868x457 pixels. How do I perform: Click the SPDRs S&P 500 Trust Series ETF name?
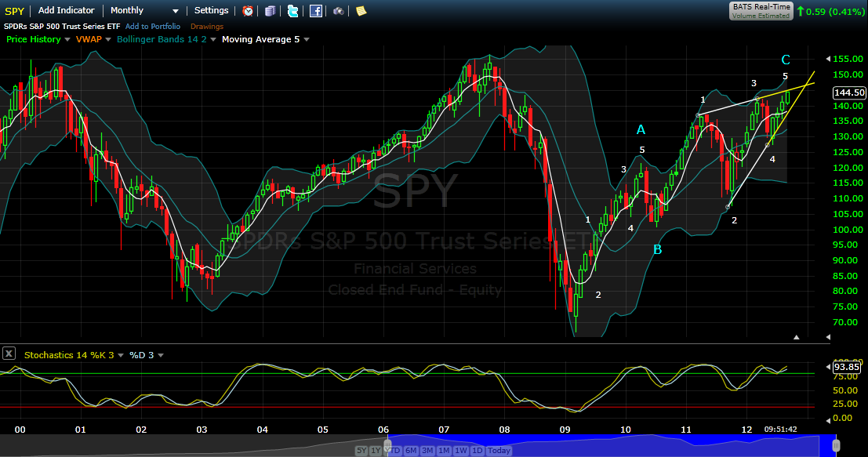pyautogui.click(x=62, y=26)
